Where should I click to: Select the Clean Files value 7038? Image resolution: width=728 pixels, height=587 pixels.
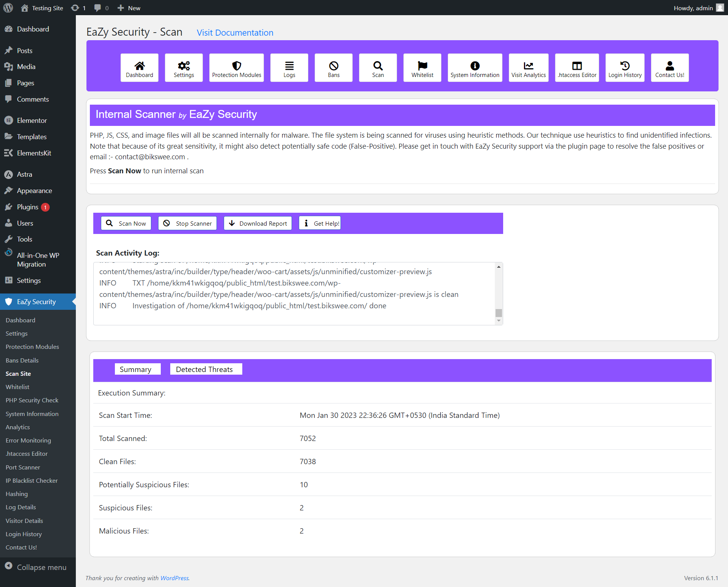tap(308, 461)
